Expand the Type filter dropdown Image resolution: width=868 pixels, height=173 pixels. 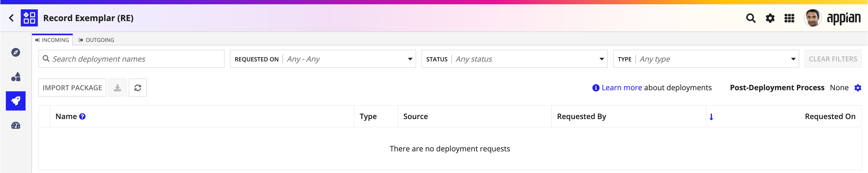[706, 59]
